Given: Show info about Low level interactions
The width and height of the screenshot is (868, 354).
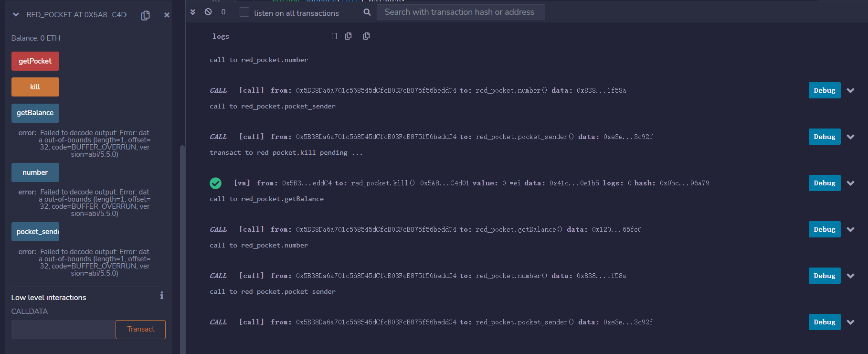Looking at the screenshot, I should click(x=162, y=296).
